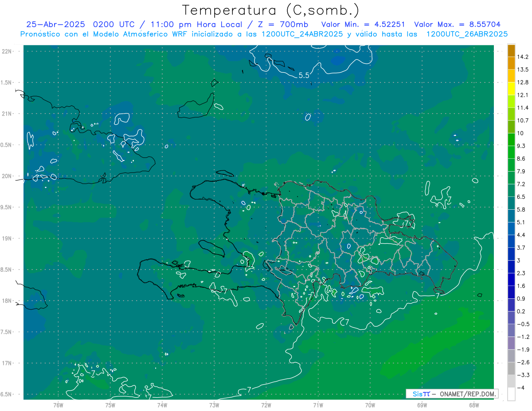Click the '1200UTC_26ABR2025' valid-until text

pyautogui.click(x=467, y=34)
